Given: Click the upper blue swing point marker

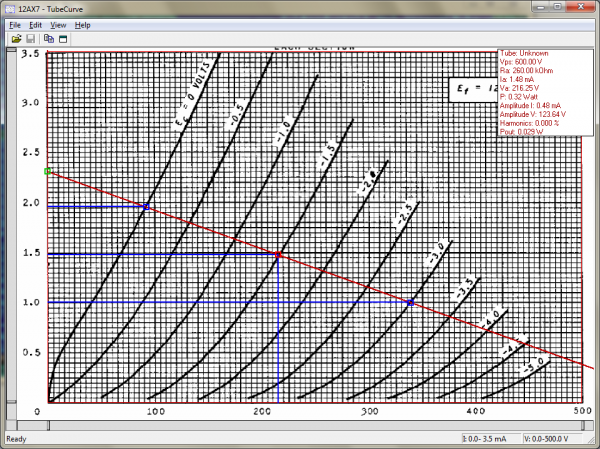Looking at the screenshot, I should click(147, 207).
